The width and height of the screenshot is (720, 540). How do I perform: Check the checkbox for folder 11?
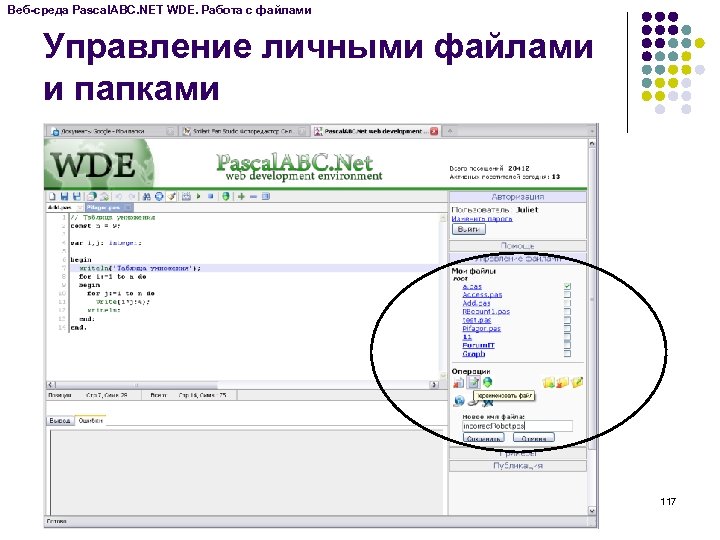click(568, 337)
